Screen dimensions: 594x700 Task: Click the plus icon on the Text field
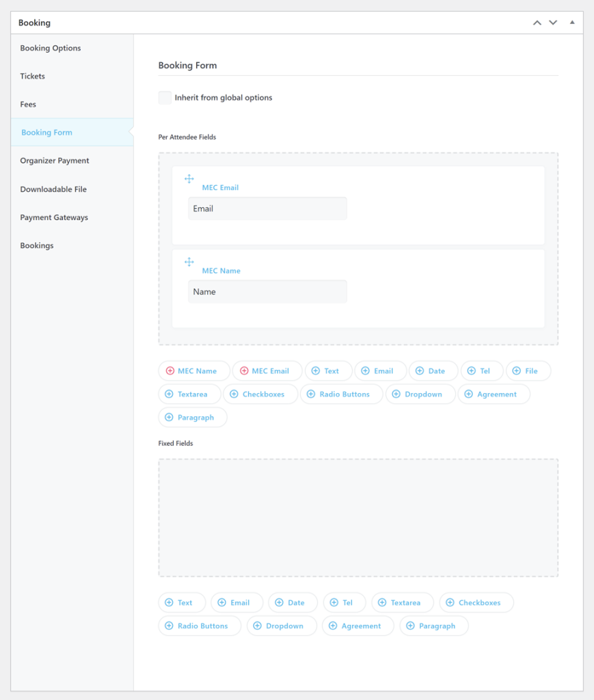316,371
